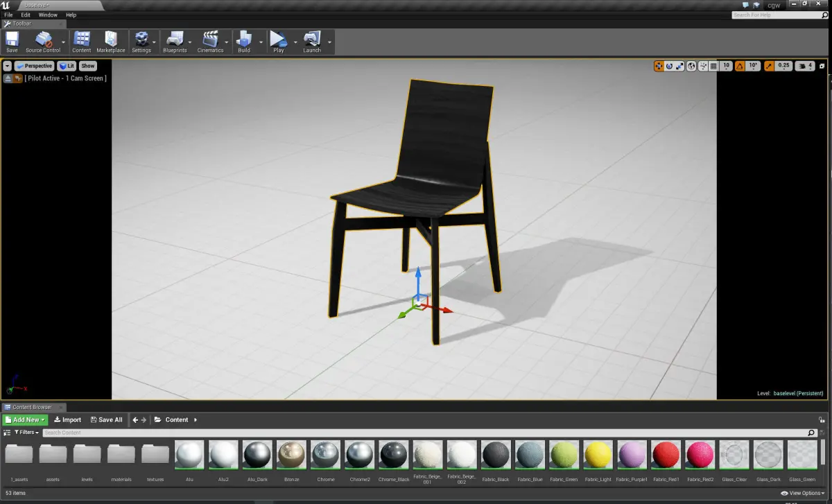Open grid snap size 10 dropdown
The height and width of the screenshot is (504, 832).
(726, 66)
